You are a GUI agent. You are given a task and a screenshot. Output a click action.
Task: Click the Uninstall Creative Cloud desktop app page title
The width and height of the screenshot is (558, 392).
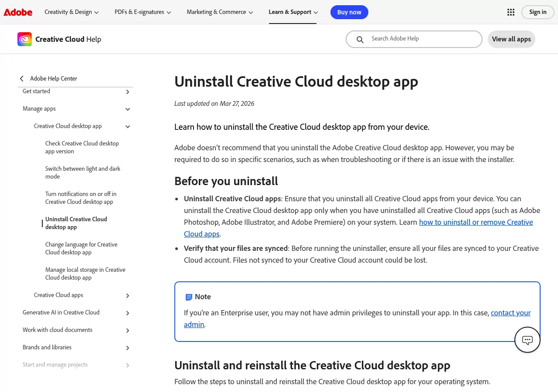coord(296,82)
